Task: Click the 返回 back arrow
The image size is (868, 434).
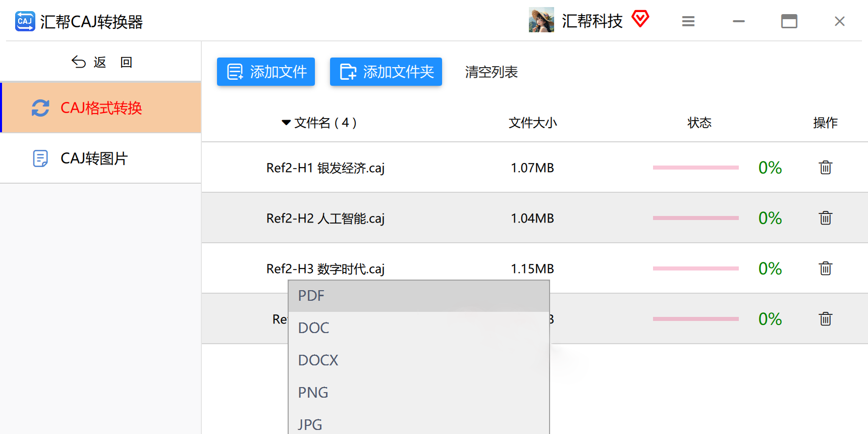Action: [79, 62]
